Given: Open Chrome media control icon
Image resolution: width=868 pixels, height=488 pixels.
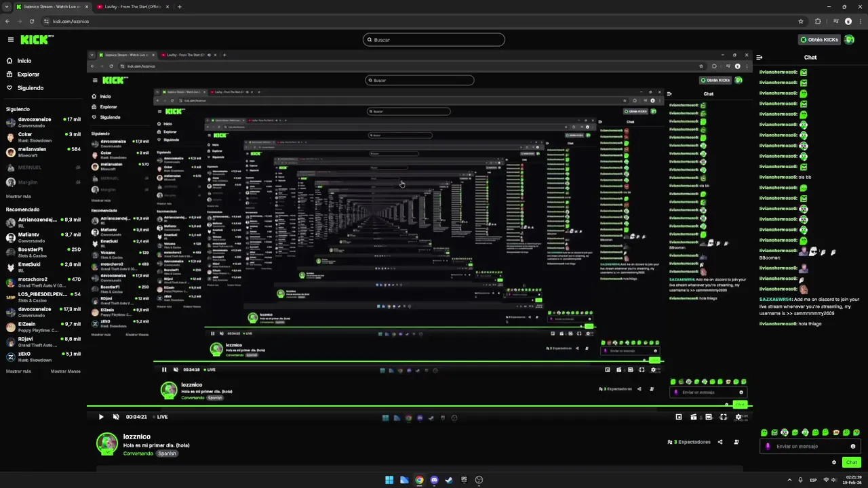Looking at the screenshot, I should (x=835, y=21).
